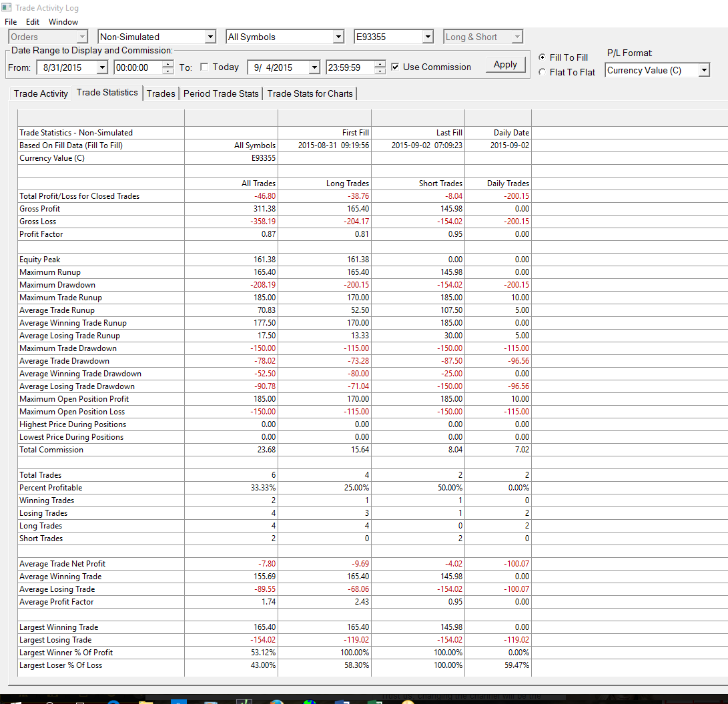
Task: Switch to the Trade Activity tab
Action: (x=41, y=93)
